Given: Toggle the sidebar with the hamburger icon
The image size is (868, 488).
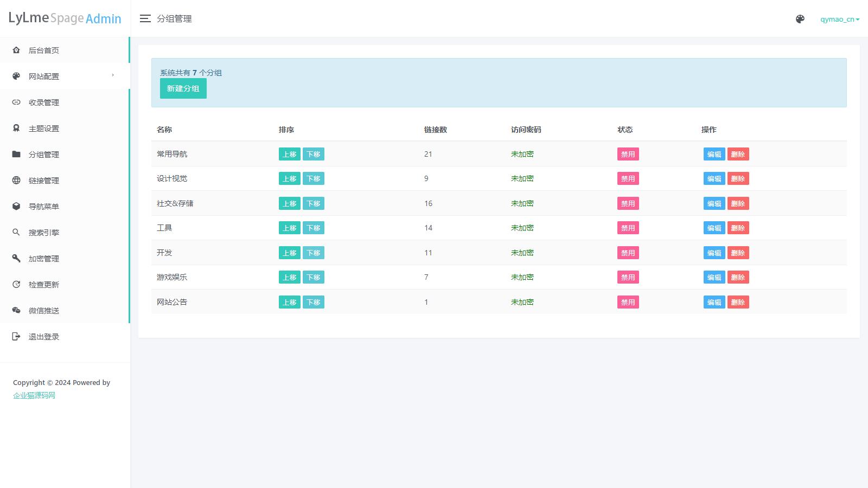Looking at the screenshot, I should (145, 19).
